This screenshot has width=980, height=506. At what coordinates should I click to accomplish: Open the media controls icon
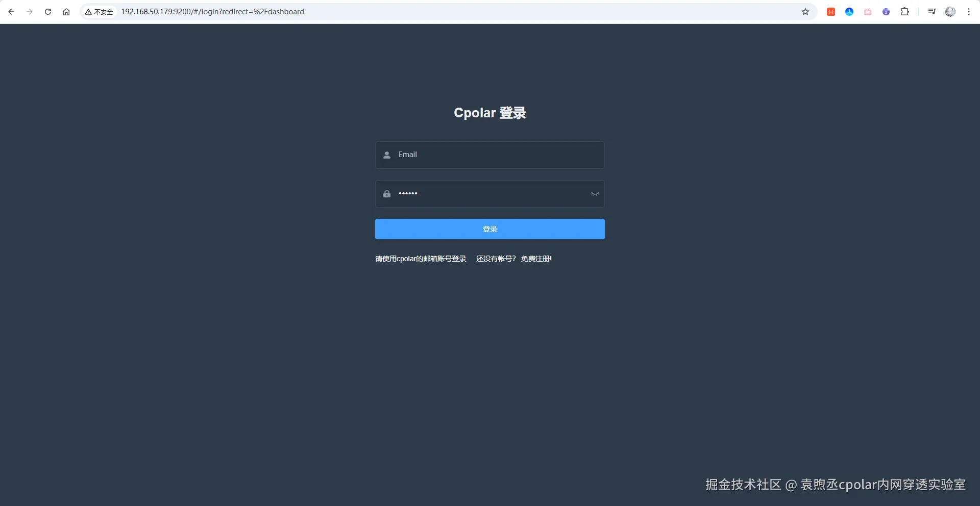coord(932,12)
